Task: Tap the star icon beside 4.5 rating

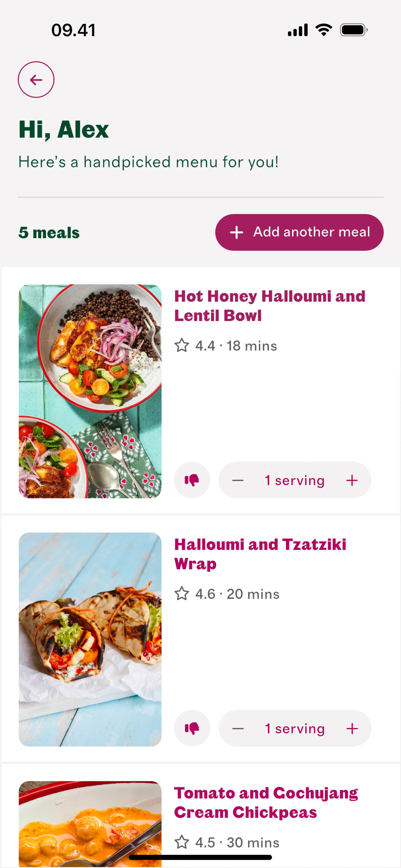Action: (182, 842)
